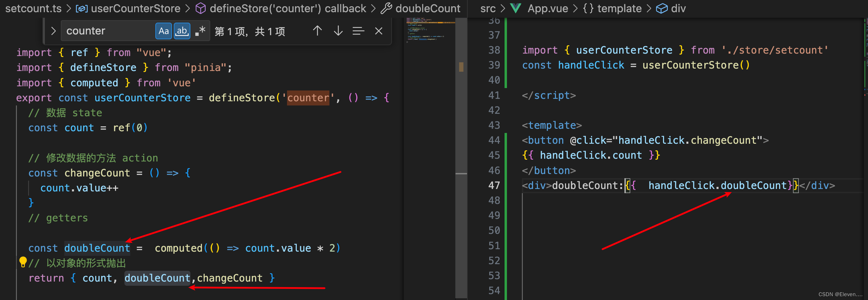Open setcount.ts breadcrumb
868x300 pixels.
pos(33,8)
